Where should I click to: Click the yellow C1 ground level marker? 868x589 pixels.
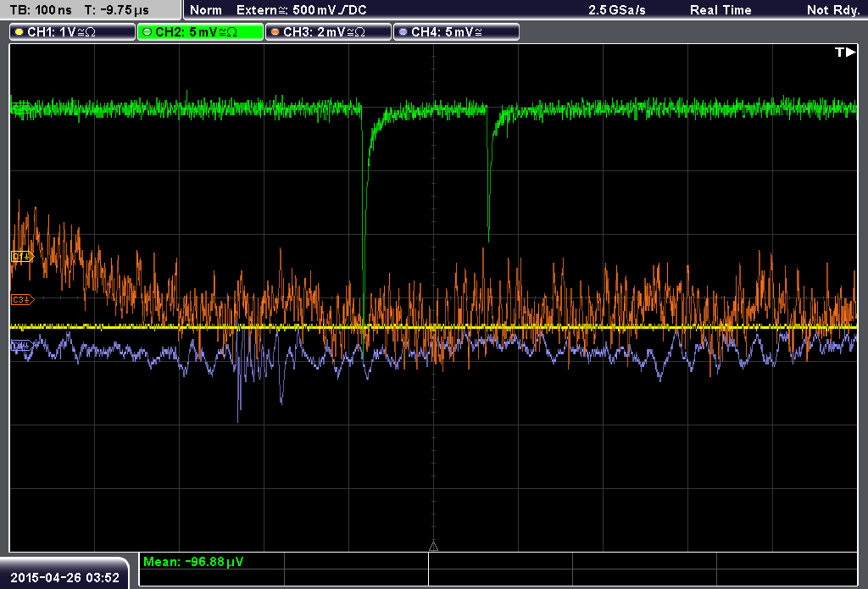point(22,256)
